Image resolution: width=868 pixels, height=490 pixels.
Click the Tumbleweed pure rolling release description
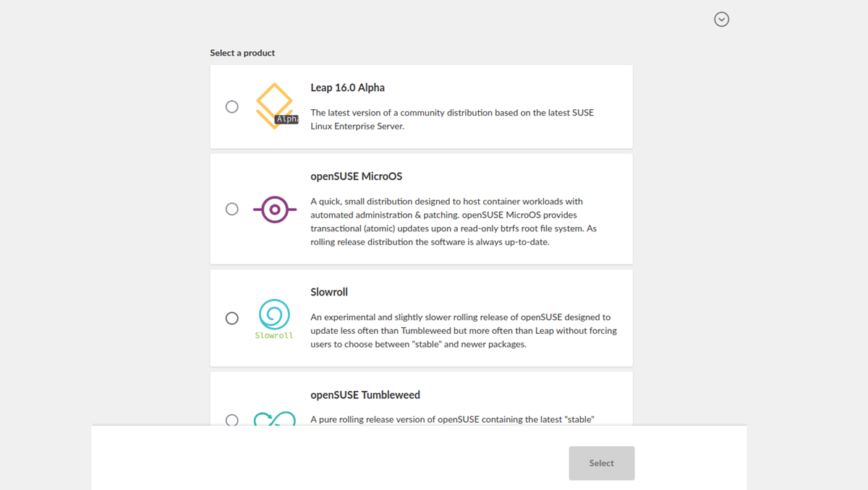tap(452, 419)
